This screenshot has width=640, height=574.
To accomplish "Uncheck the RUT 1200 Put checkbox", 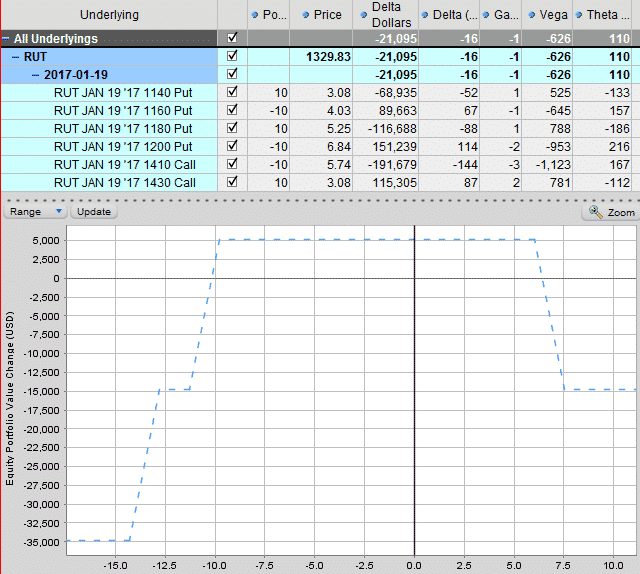I will pyautogui.click(x=232, y=146).
